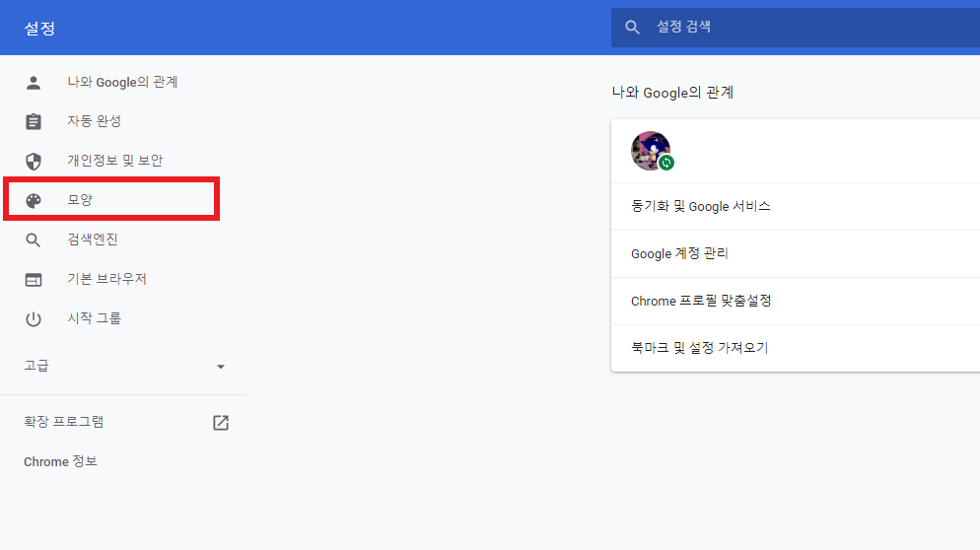Open 시작 그룹 settings
The height and width of the screenshot is (550, 980).
95,318
